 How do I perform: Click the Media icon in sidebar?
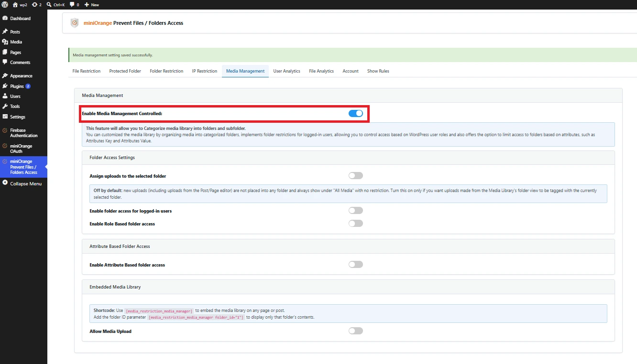(x=5, y=42)
